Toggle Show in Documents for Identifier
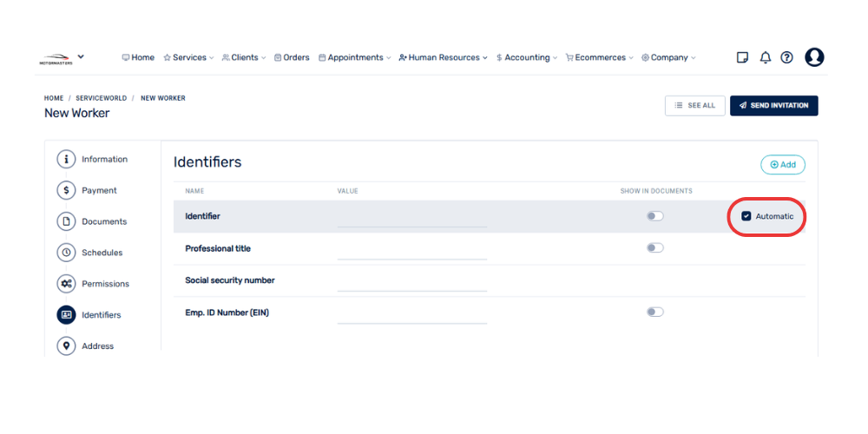This screenshot has height=434, width=868. tap(654, 216)
